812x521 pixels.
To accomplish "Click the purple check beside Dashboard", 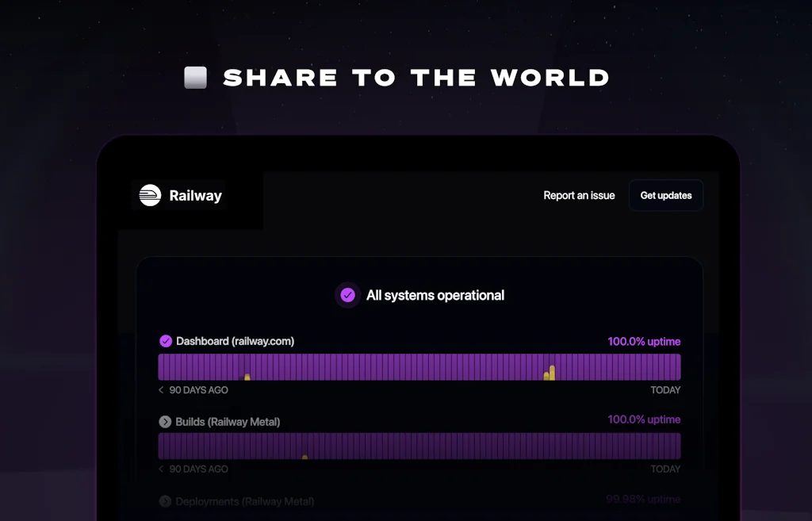I will tap(166, 341).
